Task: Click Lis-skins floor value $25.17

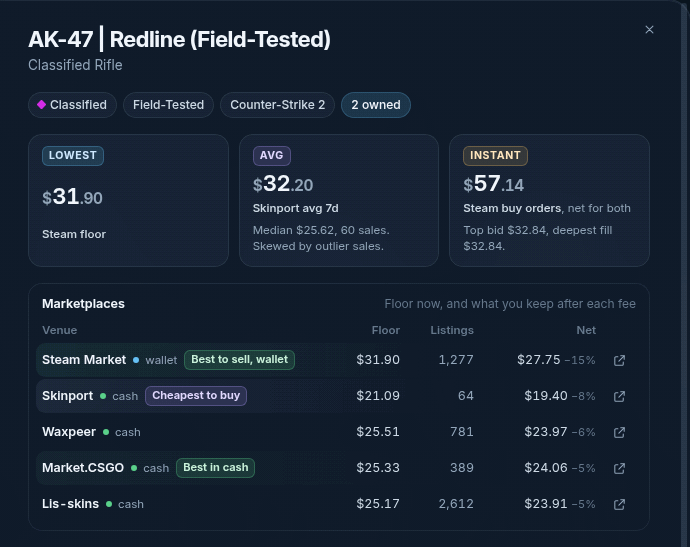Action: click(378, 504)
